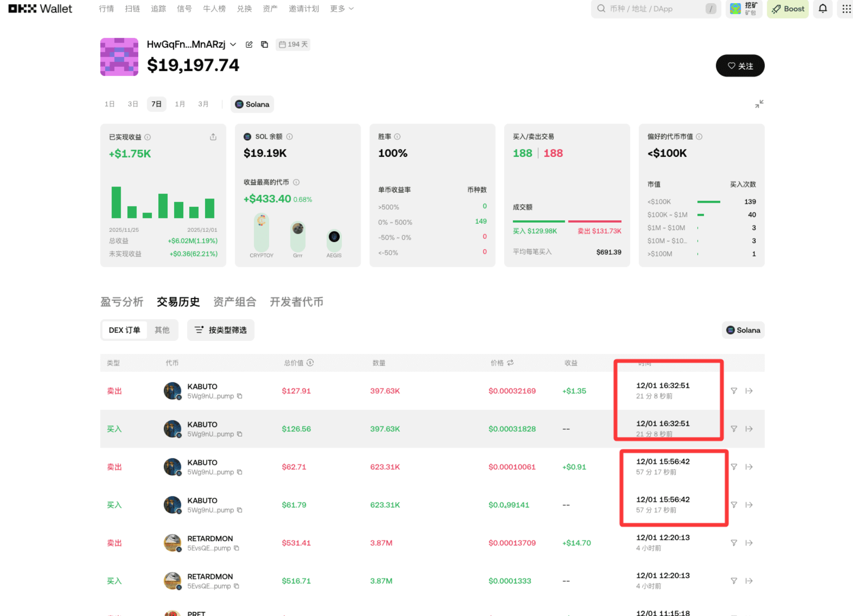Go to 信号 in the top navigation
Image resolution: width=853 pixels, height=616 pixels.
pos(184,9)
